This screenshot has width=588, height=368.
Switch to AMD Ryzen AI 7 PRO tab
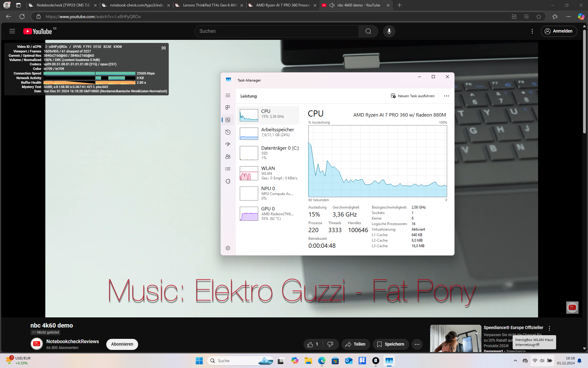(x=283, y=5)
